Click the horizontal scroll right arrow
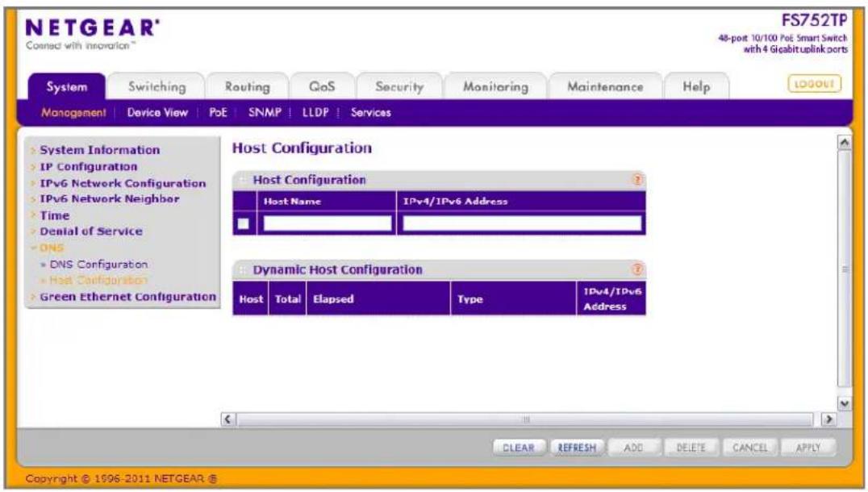Screen dimensions: 868x492 828,419
